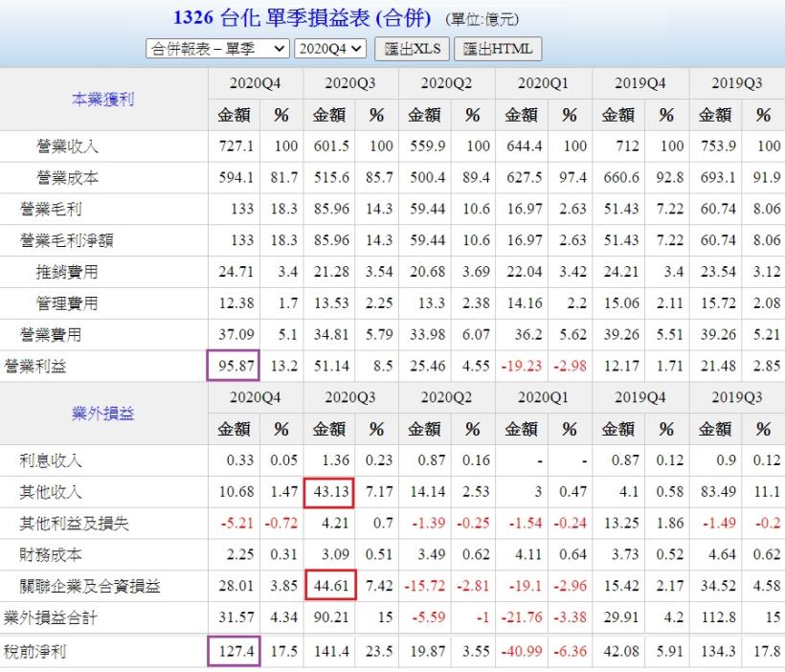Click the 其他收入 row label
This screenshot has width=785, height=672.
click(51, 492)
